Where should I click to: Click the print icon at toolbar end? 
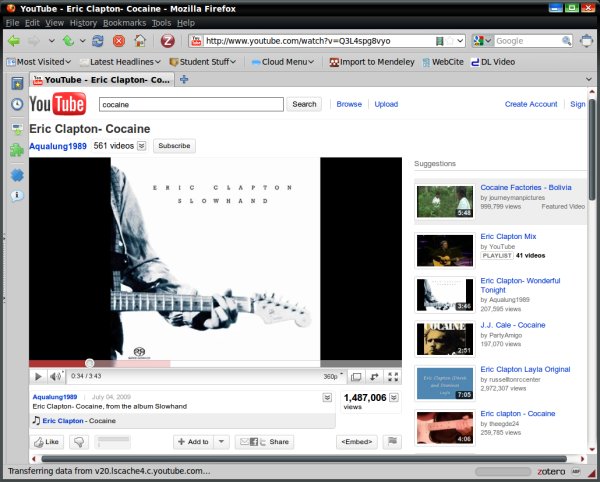587,41
